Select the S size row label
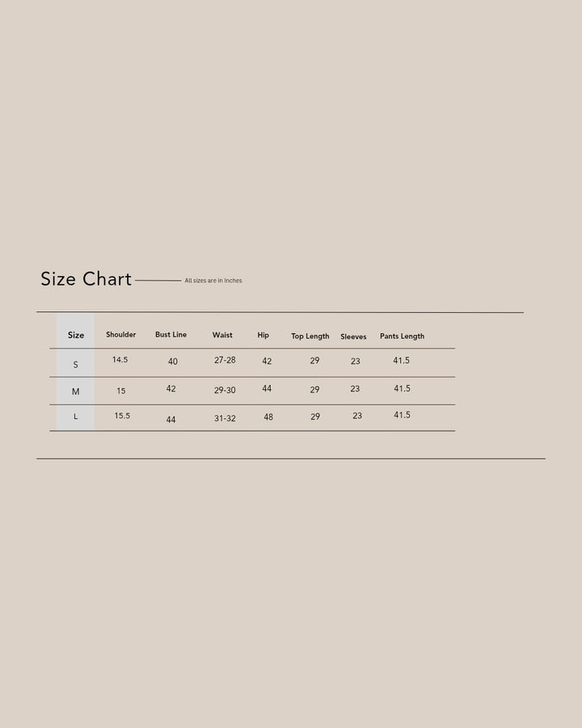Screen dimensions: 582x728 click(76, 365)
